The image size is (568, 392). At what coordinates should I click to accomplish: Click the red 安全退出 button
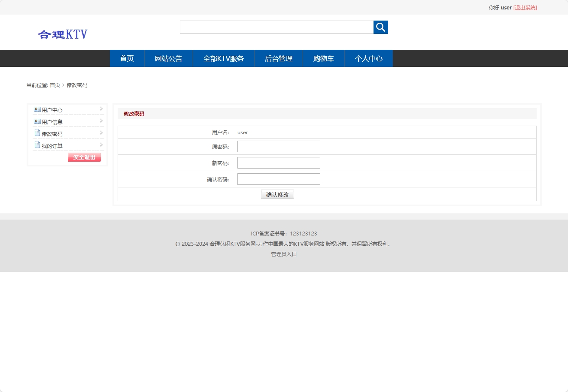coord(84,157)
